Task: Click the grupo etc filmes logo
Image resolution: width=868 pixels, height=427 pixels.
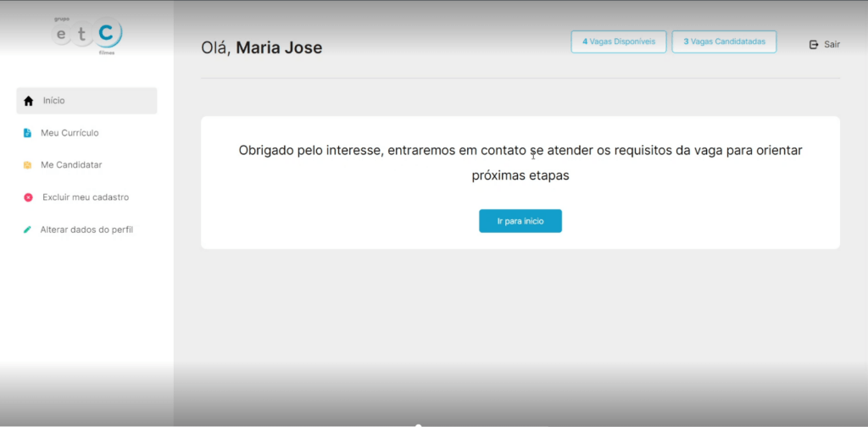Action: pyautogui.click(x=86, y=36)
